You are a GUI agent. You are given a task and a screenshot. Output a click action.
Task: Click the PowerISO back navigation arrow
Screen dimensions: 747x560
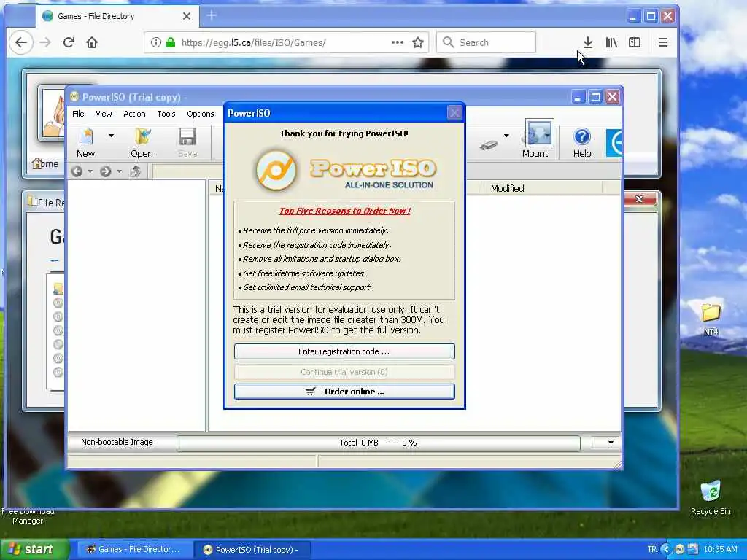tap(77, 171)
